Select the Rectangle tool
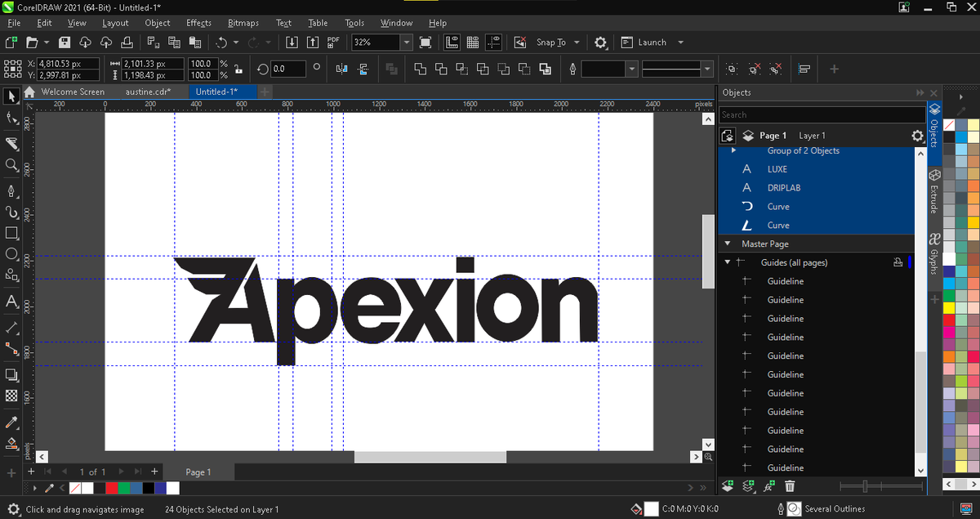This screenshot has height=519, width=980. pos(11,234)
